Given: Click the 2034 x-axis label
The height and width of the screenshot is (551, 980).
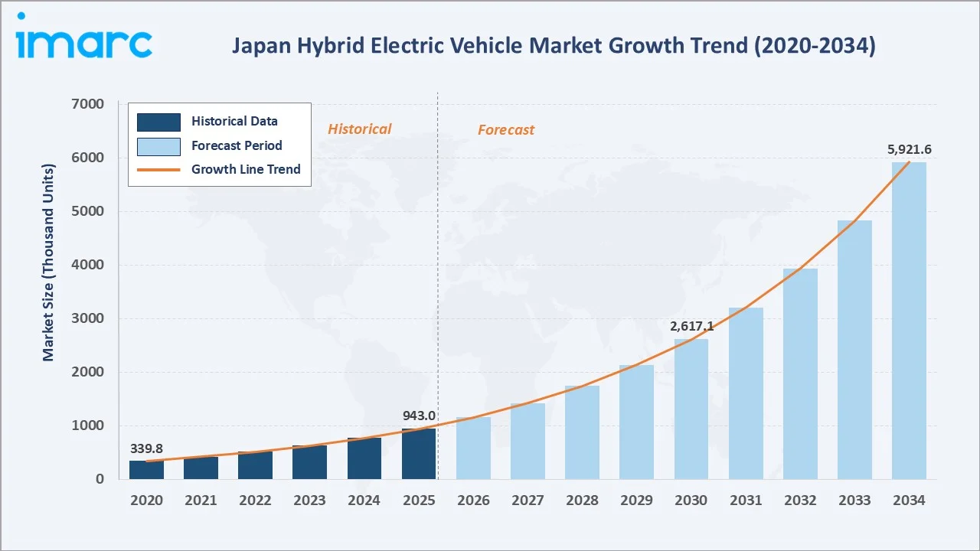Looking at the screenshot, I should [909, 500].
